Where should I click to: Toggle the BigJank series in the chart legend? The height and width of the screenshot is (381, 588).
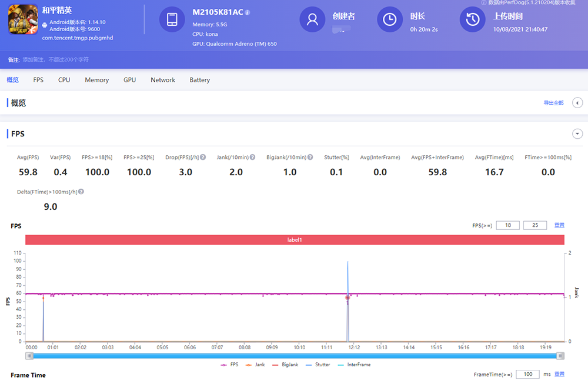click(285, 365)
